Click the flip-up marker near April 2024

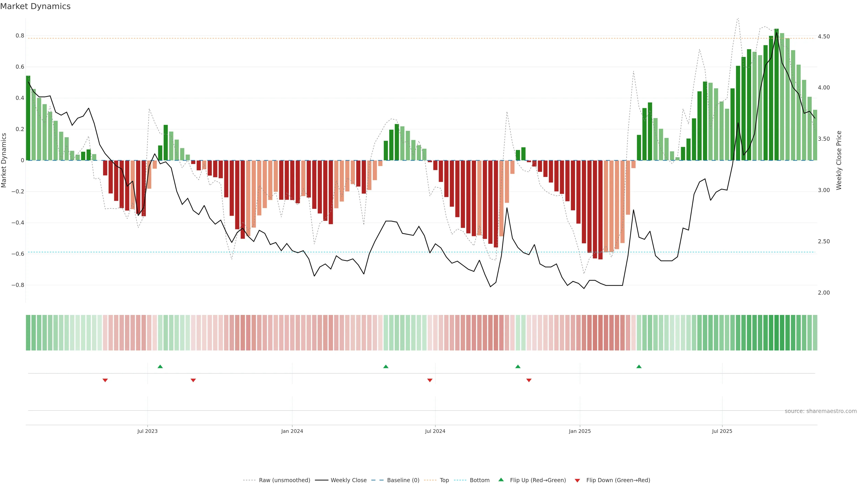[386, 366]
